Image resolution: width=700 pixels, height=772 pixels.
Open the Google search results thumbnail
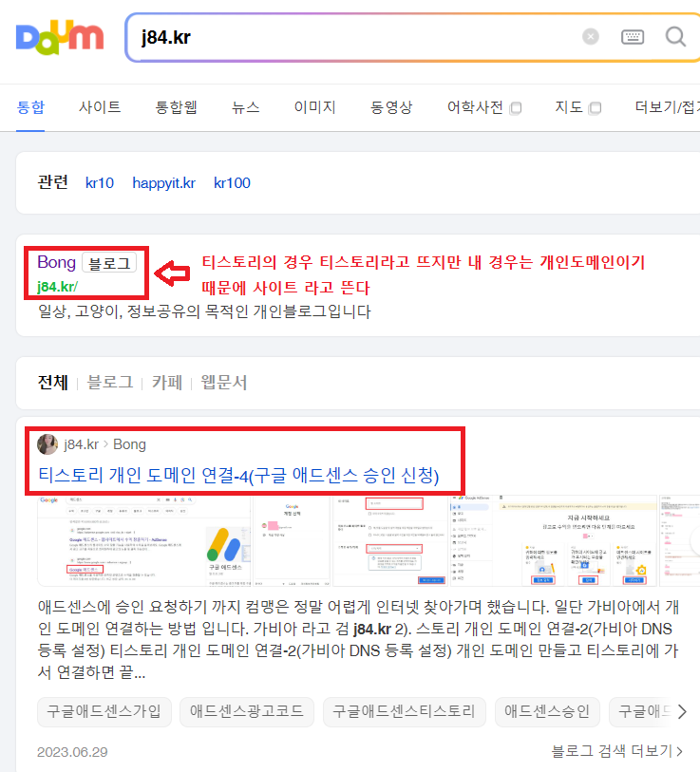tap(144, 541)
